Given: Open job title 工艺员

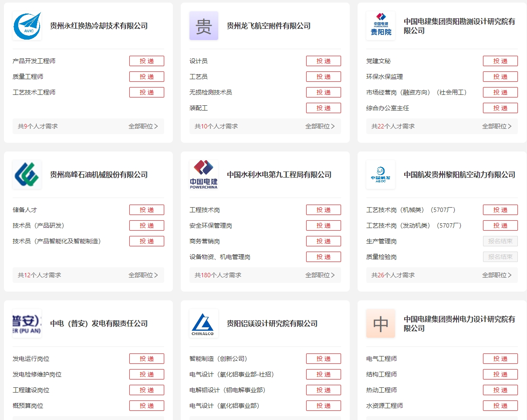Looking at the screenshot, I should 199,77.
